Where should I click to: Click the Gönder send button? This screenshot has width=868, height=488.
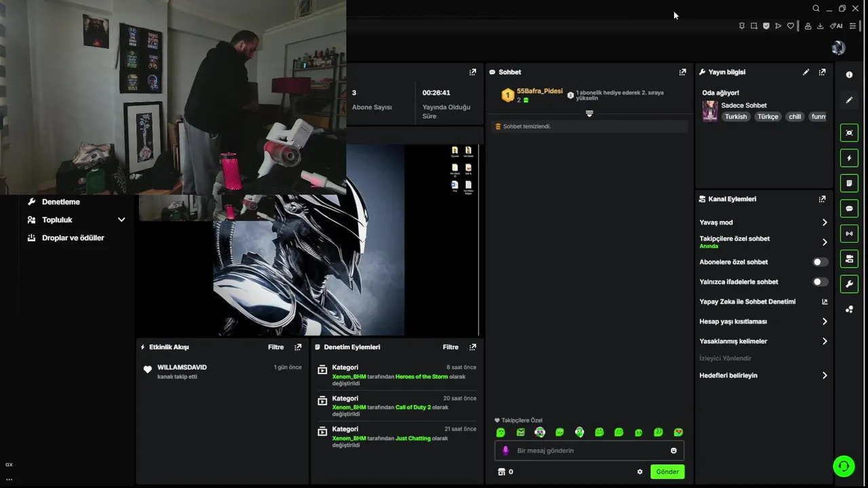[x=667, y=472]
